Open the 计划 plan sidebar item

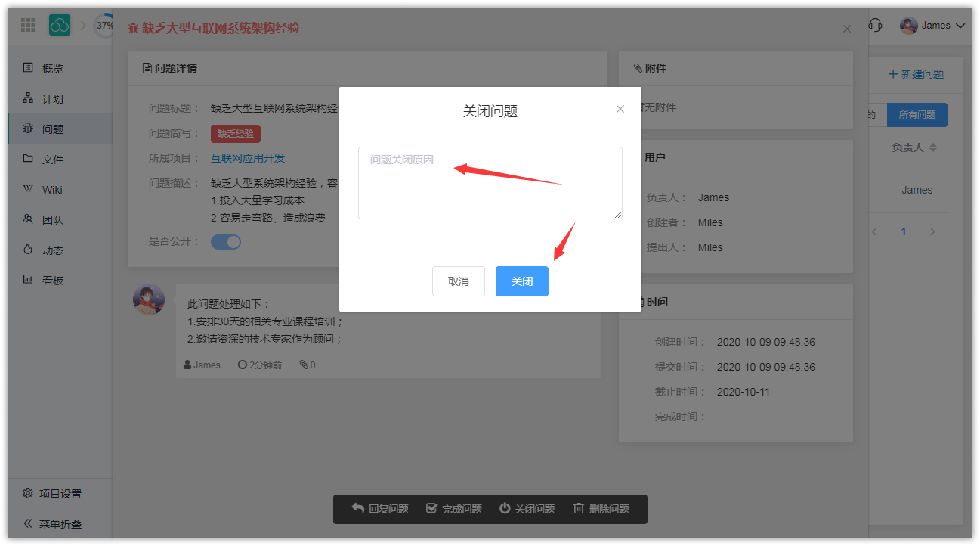(52, 99)
